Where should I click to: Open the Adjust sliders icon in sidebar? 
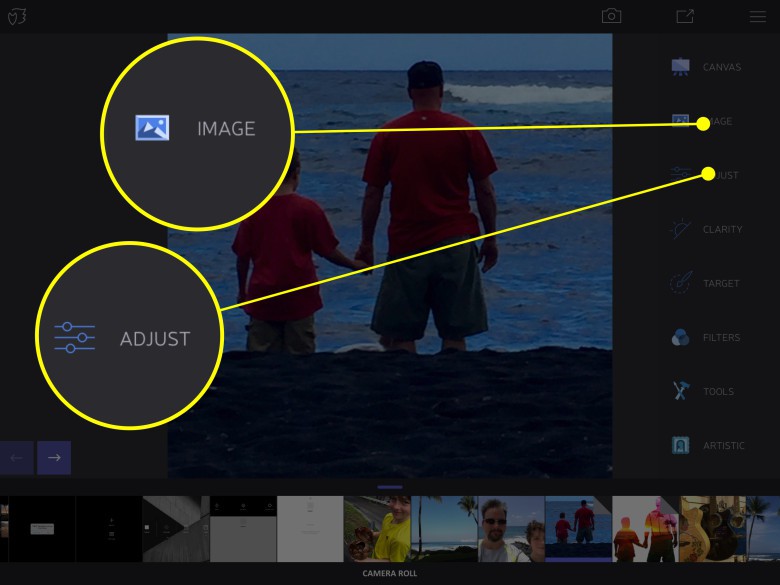[x=681, y=174]
